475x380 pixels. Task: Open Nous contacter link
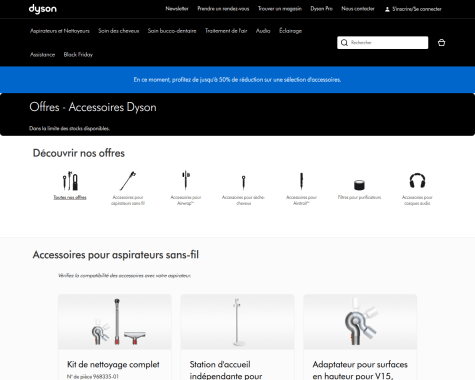pos(358,9)
